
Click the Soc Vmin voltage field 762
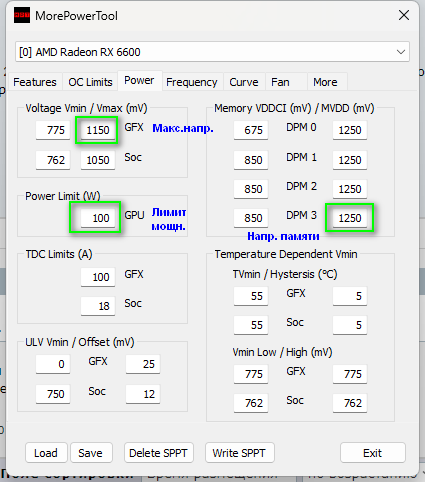[53, 160]
